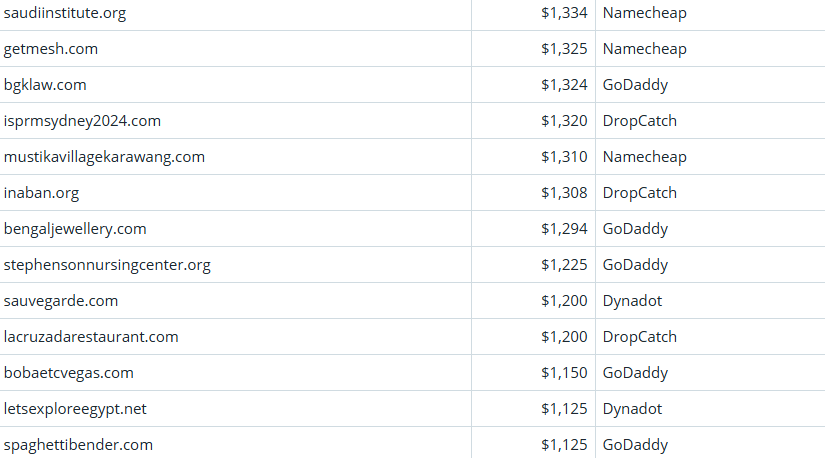
Task: Select letsexploreegypt.net domain
Action: click(75, 409)
